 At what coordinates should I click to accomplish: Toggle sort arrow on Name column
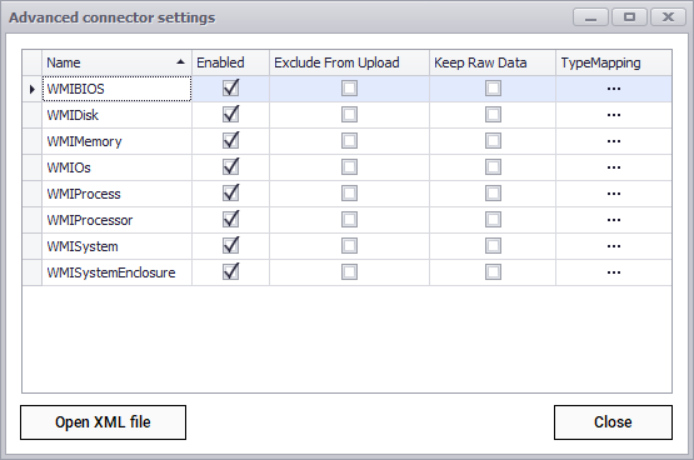180,62
